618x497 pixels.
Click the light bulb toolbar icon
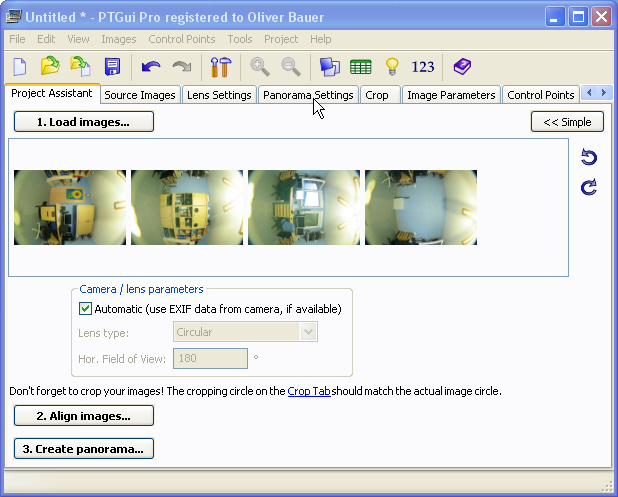(392, 67)
